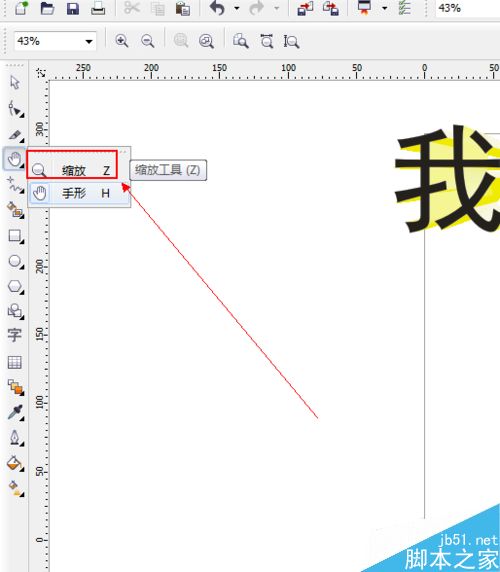500x572 pixels.
Task: Click the ruler origin corner icon
Action: pos(42,73)
